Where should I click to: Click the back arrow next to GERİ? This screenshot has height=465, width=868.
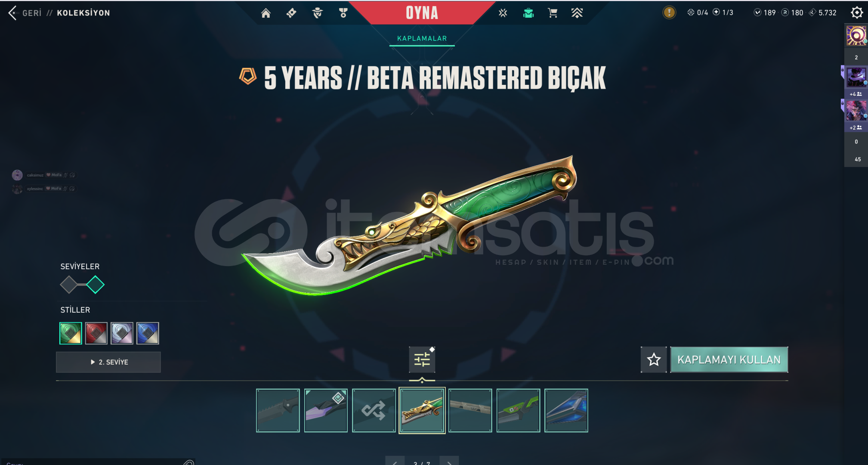tap(12, 13)
